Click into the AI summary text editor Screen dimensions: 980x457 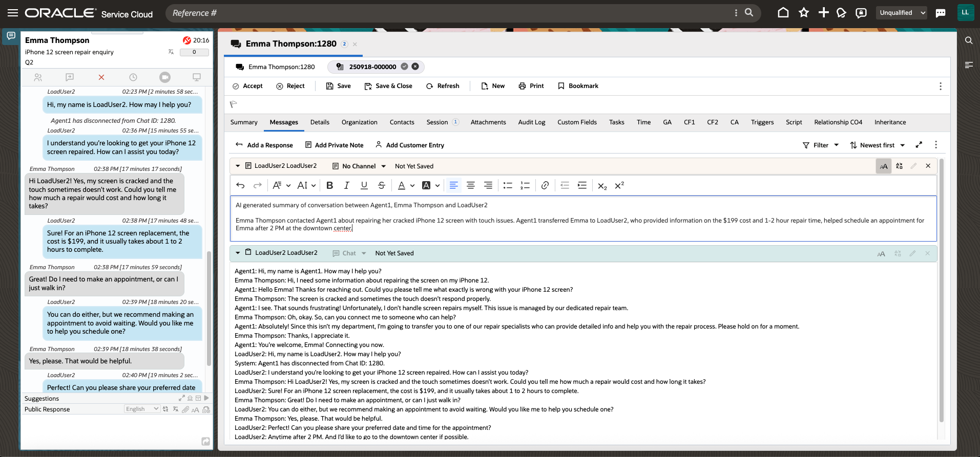(583, 219)
